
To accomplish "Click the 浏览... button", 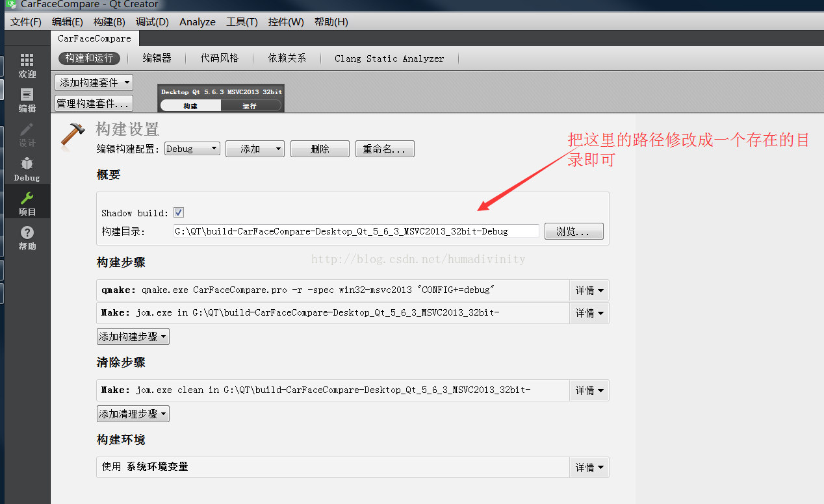I will tap(573, 231).
